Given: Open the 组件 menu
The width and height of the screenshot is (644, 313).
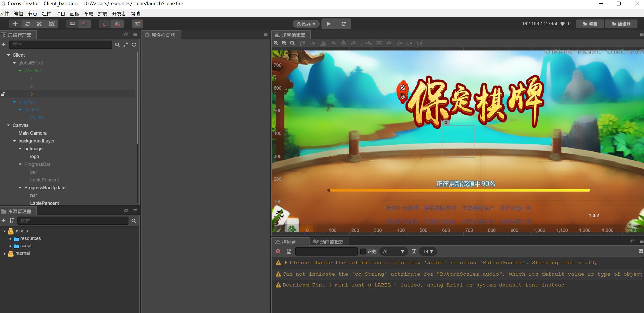Looking at the screenshot, I should (47, 14).
